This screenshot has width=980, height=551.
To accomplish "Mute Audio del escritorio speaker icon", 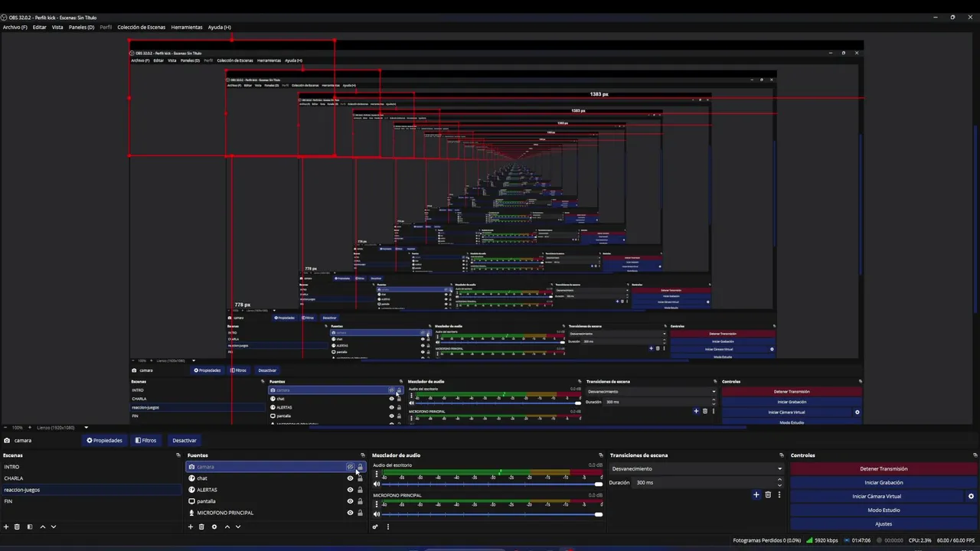I will [376, 484].
